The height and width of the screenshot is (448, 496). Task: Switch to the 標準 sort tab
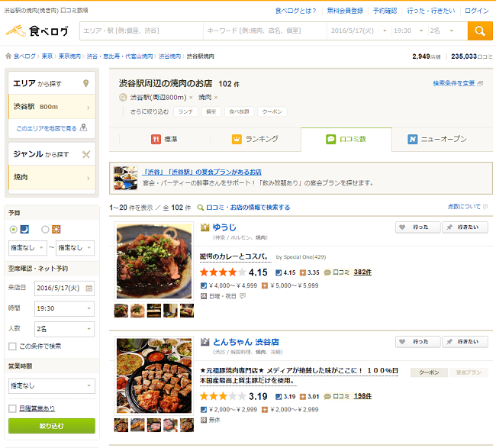pyautogui.click(x=164, y=139)
